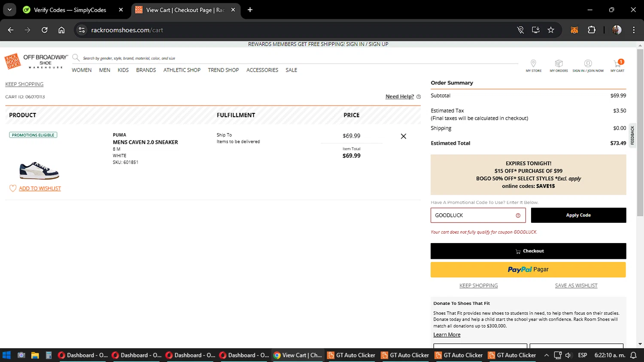
Task: Click the Apply Code button
Action: click(x=578, y=215)
